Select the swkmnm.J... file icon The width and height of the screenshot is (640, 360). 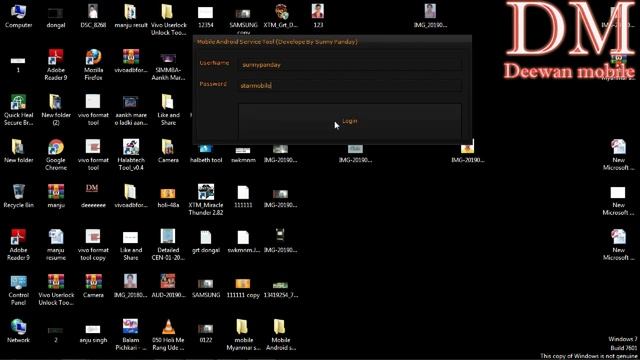click(243, 242)
